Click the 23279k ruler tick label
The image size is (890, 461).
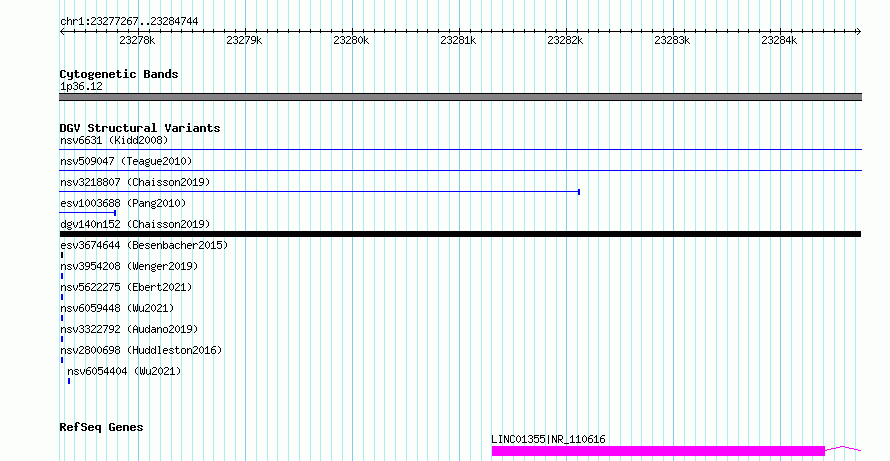coord(244,40)
